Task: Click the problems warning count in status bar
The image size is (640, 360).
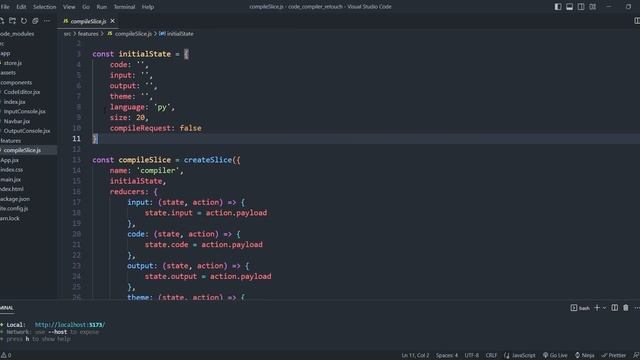Action: tap(6, 356)
